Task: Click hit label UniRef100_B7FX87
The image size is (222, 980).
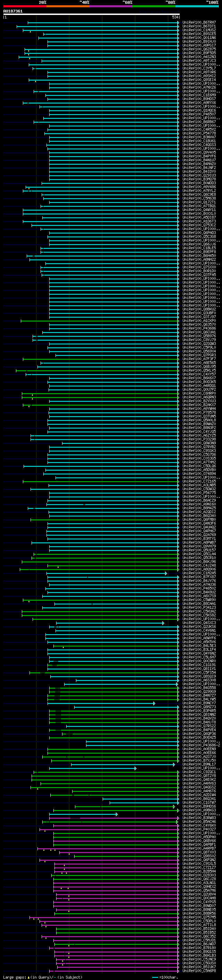Action: (199, 577)
